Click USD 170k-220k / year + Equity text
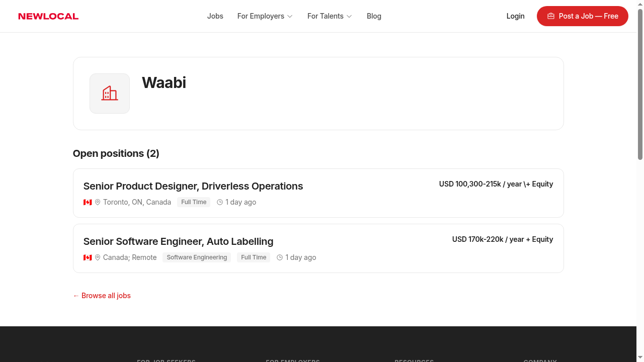 (503, 239)
